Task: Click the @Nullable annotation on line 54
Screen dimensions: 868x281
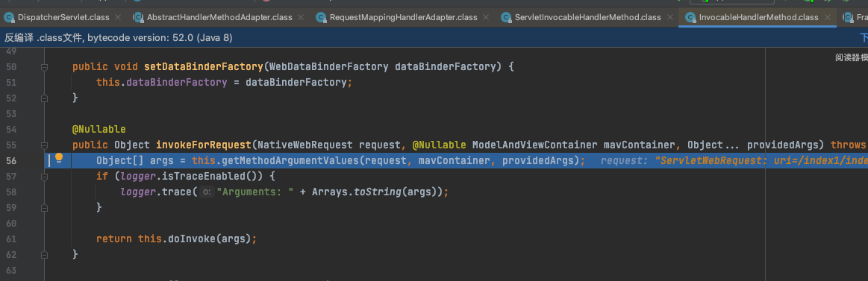Action: coord(99,130)
